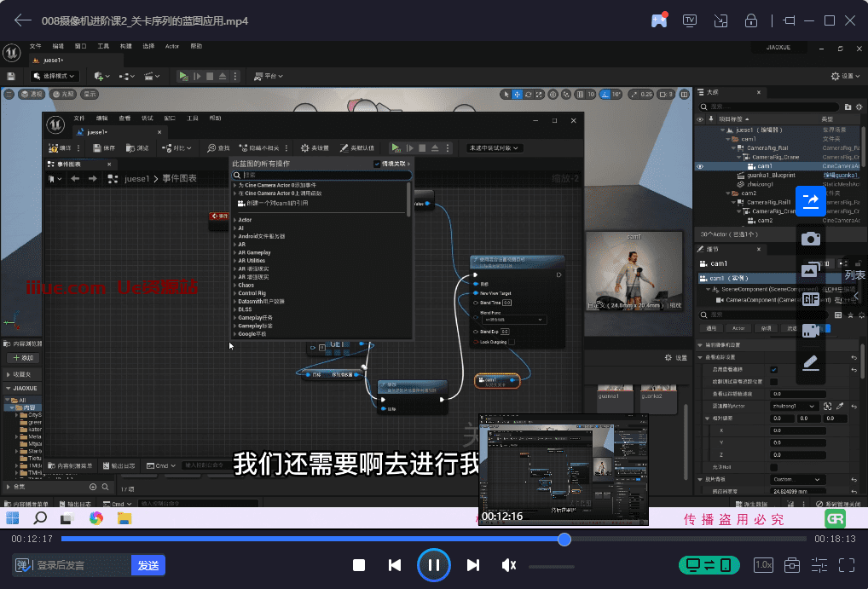Expand the playlist panel labeled 列表
The image size is (868, 589).
point(854,275)
